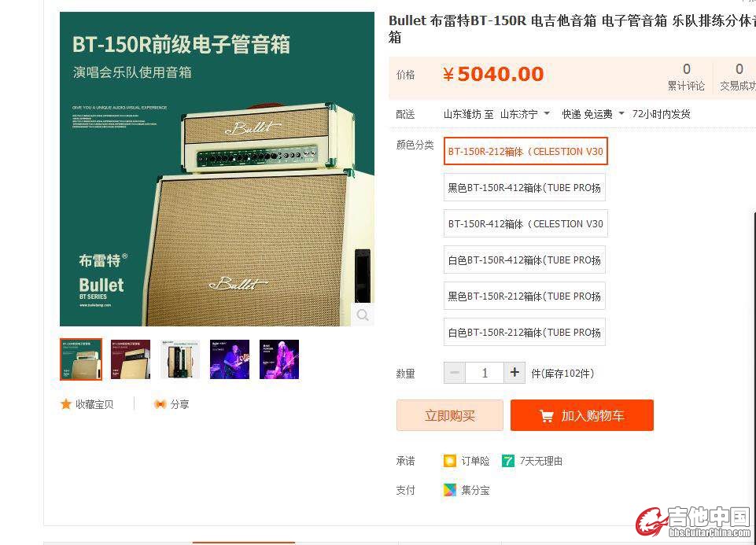Click the 加入购物车 button
Screen dimensions: 756x545
coord(582,415)
